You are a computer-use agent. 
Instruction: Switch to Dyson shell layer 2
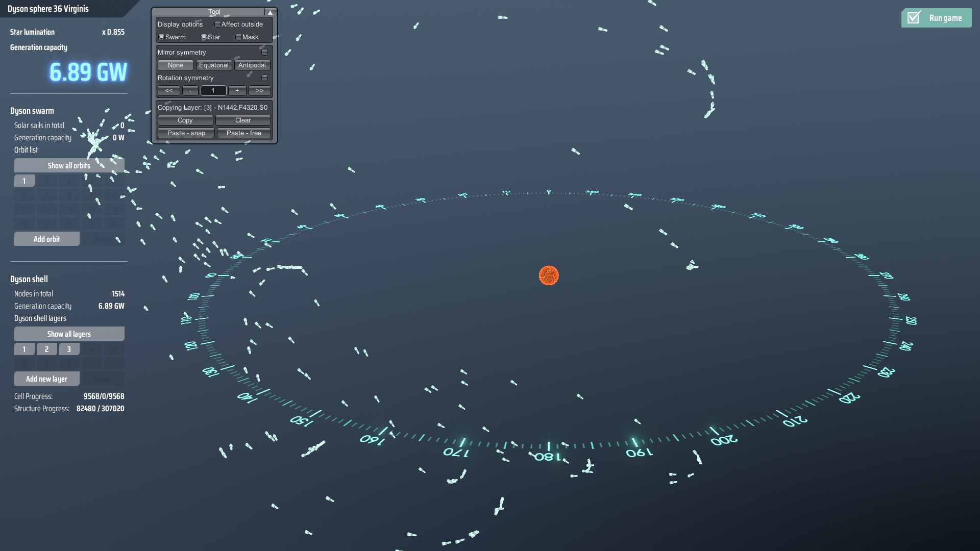(46, 349)
